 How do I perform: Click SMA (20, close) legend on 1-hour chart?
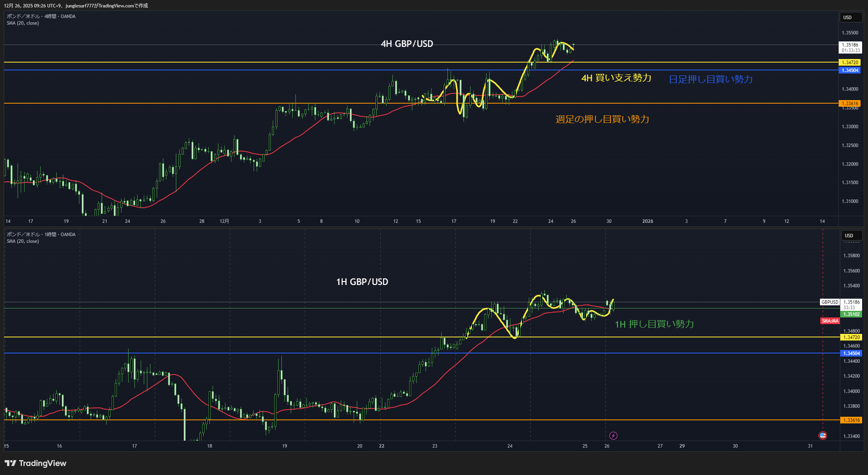23,241
